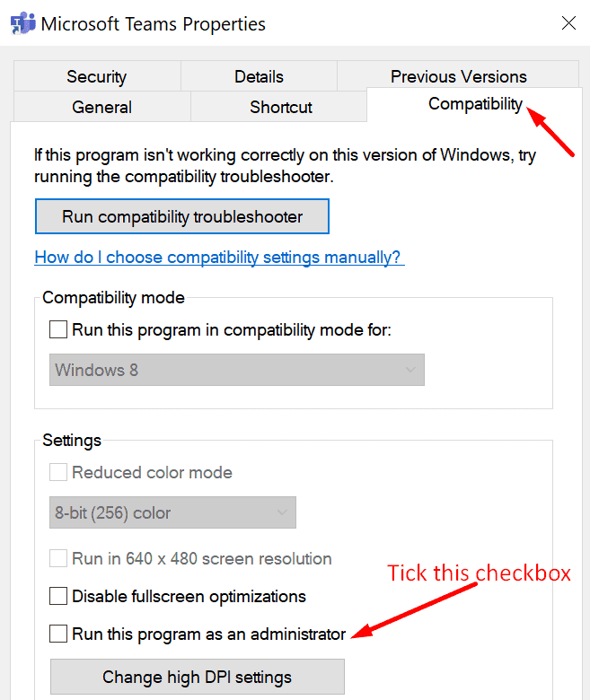Go to the Previous Versions tab
The image size is (590, 700).
[x=458, y=76]
